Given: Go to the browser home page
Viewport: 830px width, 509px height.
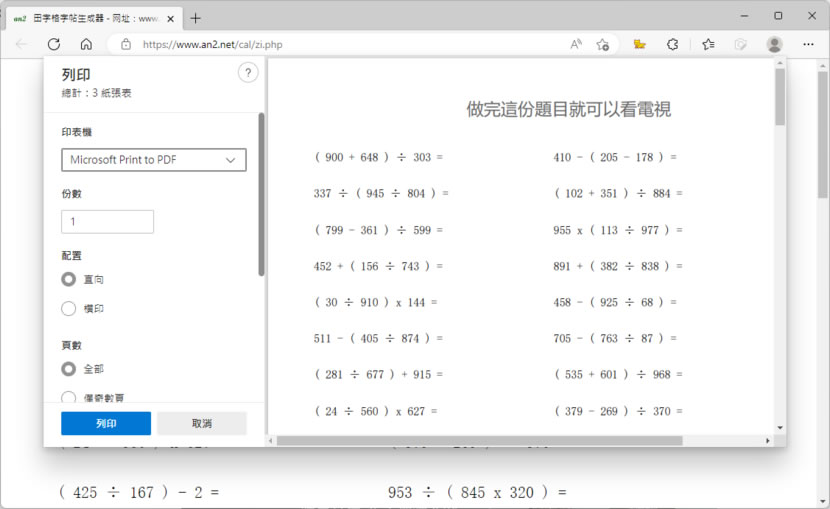Looking at the screenshot, I should click(86, 44).
